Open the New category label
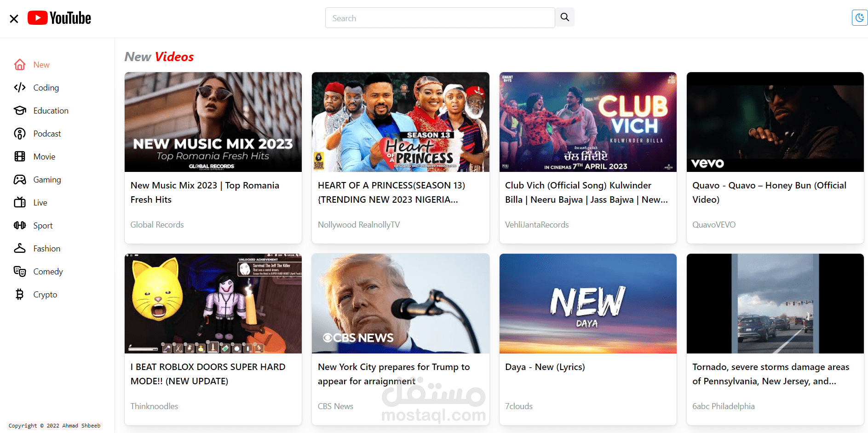 (41, 65)
